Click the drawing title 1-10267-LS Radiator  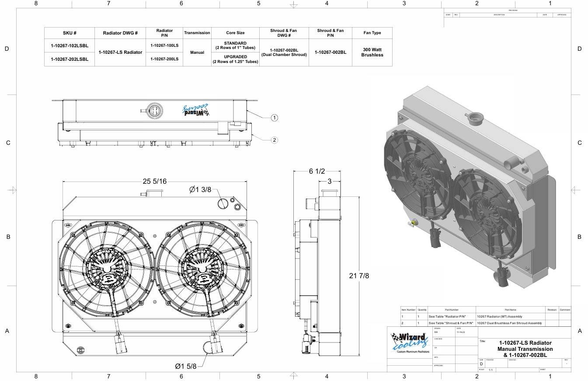(525, 343)
